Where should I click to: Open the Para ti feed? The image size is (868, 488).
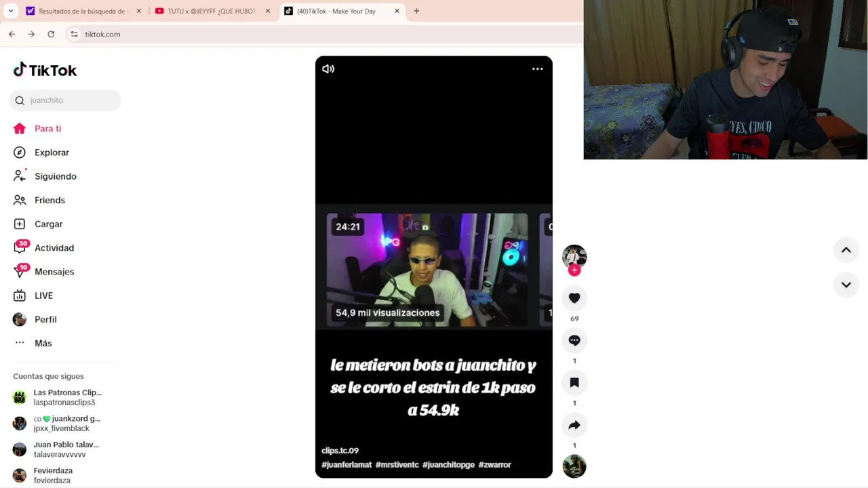[x=47, y=129]
